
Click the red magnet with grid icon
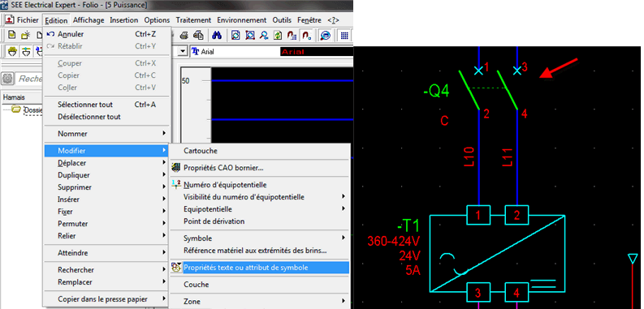292,36
